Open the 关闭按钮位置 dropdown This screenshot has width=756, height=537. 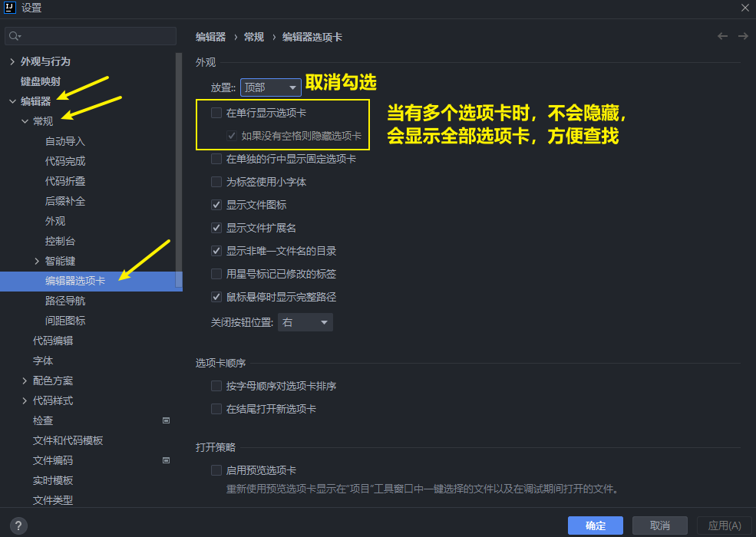pos(305,322)
